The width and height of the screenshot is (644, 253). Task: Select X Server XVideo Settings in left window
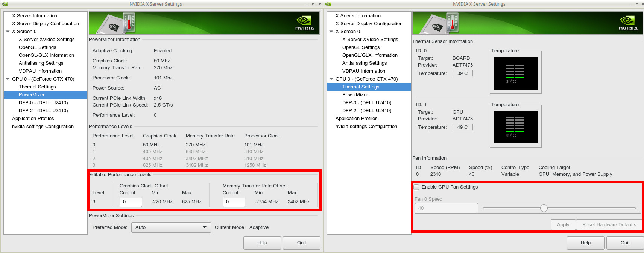tap(47, 40)
